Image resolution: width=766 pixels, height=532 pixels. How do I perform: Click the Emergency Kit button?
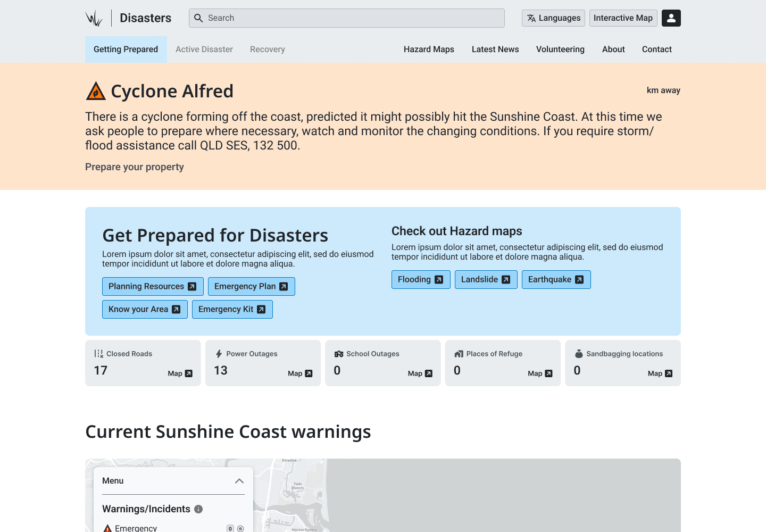[232, 309]
